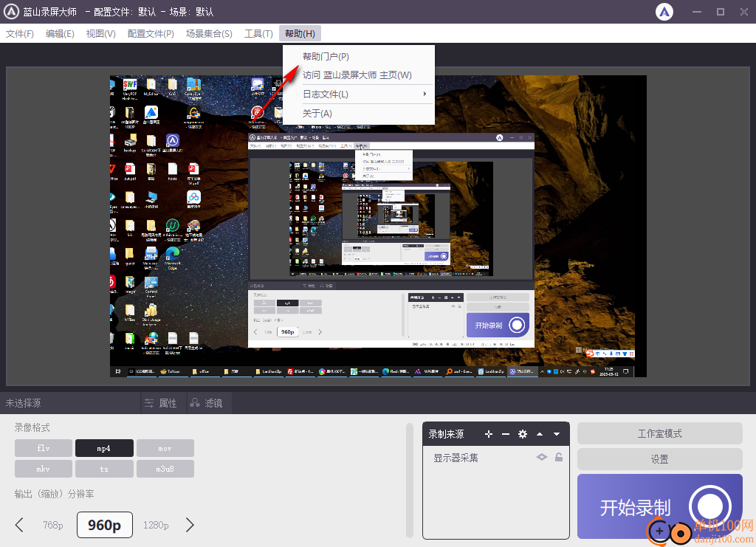Click the 输出（缩放）分辨率 label
756x547 pixels.
click(54, 494)
